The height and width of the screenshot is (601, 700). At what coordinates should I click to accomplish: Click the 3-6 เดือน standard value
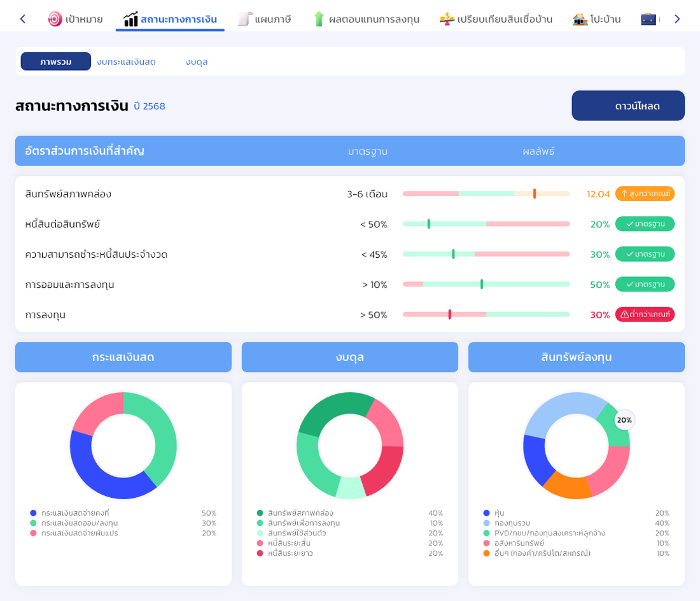coord(367,194)
